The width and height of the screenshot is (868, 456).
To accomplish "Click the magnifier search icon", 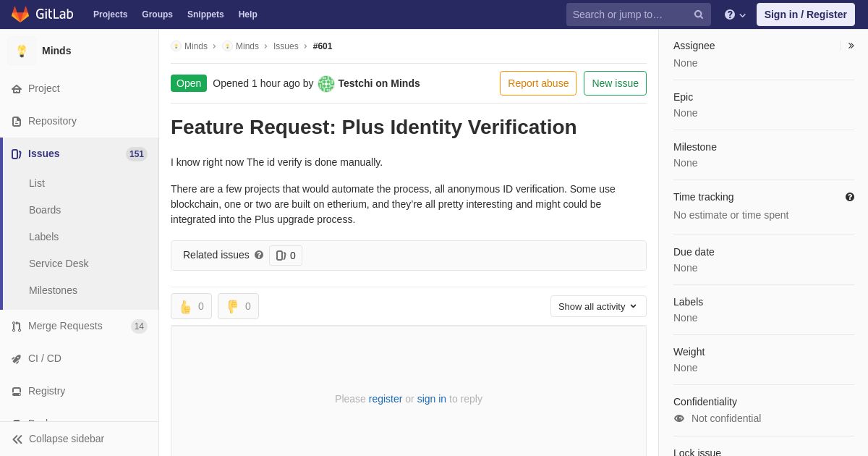I will pyautogui.click(x=699, y=14).
